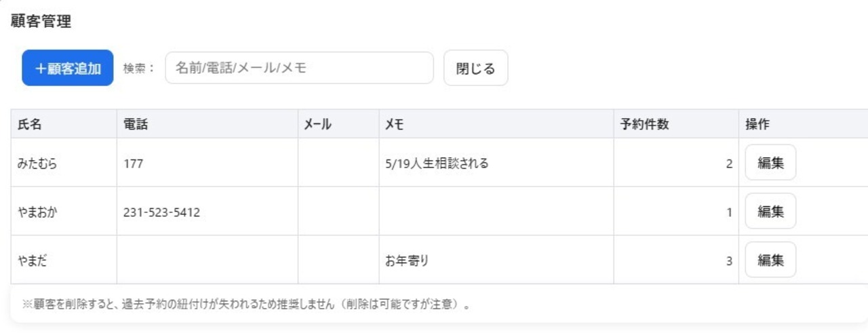The image size is (868, 333).
Task: Click the phone cell showing 177
Action: click(208, 163)
